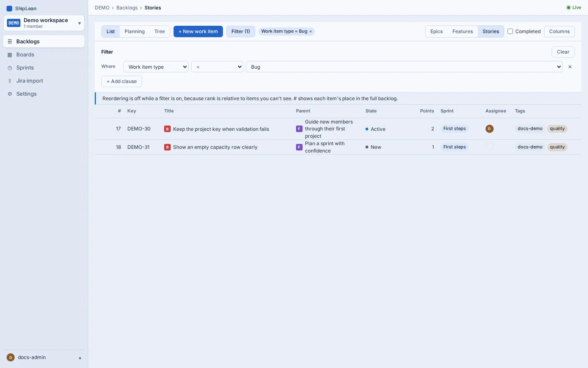Click the assignee avatar on DEMO-30
Viewport: 588px width, 368px height.
coord(490,129)
